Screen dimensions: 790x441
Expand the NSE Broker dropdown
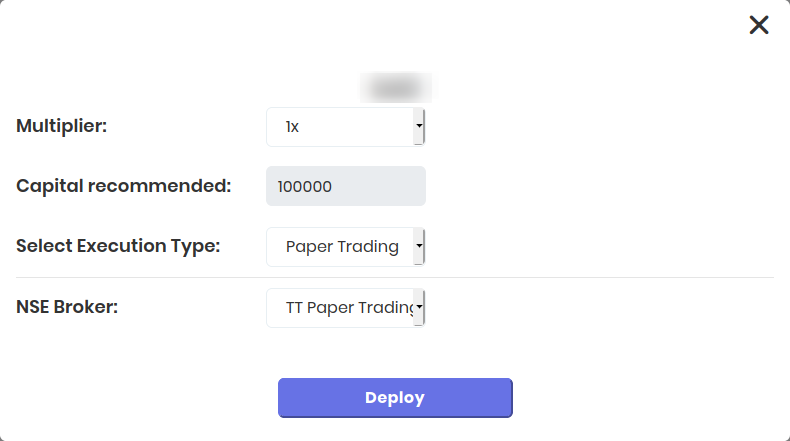tap(345, 307)
